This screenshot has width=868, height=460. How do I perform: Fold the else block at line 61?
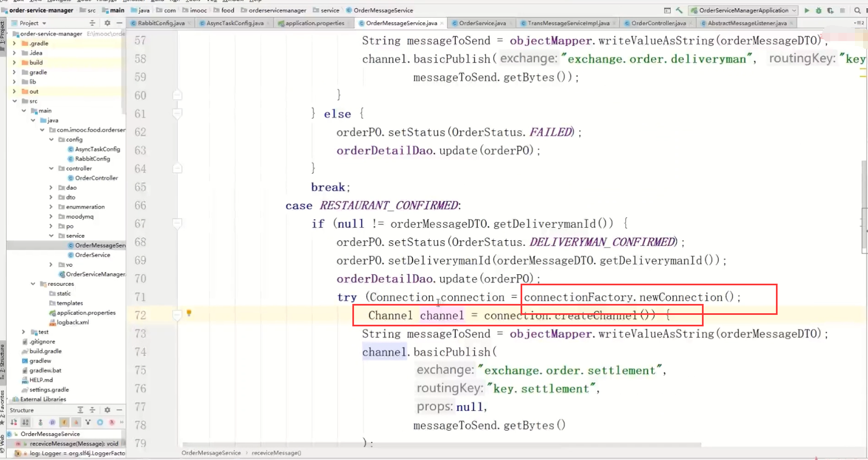pyautogui.click(x=177, y=113)
